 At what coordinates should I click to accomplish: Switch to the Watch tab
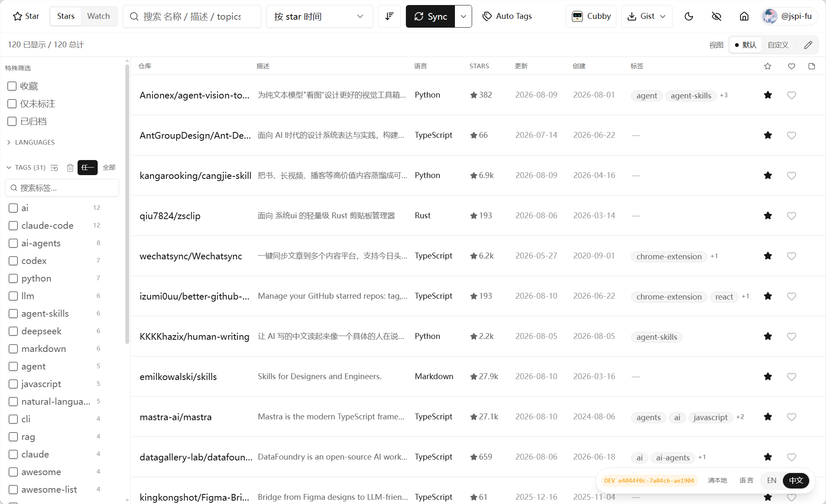(99, 16)
